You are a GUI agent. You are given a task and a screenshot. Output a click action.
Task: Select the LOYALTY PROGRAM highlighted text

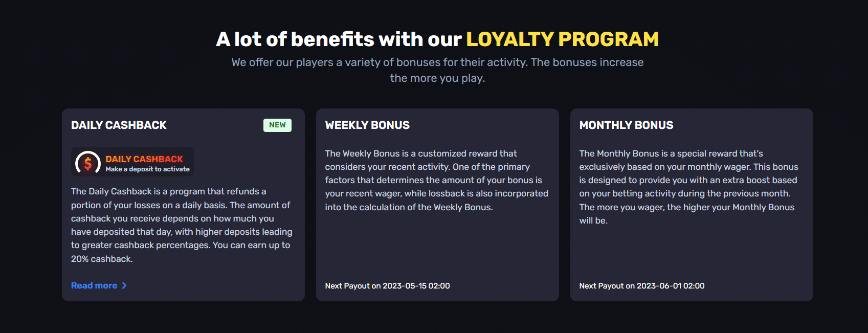562,38
